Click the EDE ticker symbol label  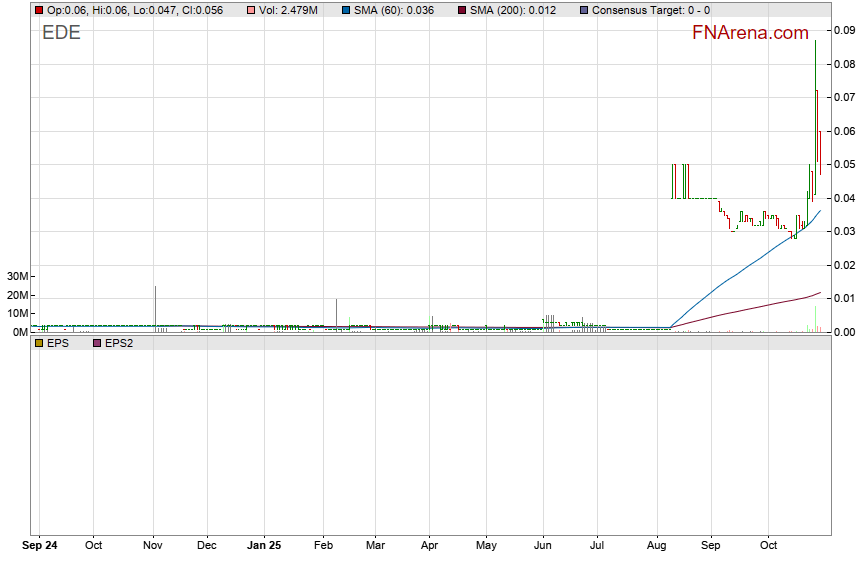61,33
